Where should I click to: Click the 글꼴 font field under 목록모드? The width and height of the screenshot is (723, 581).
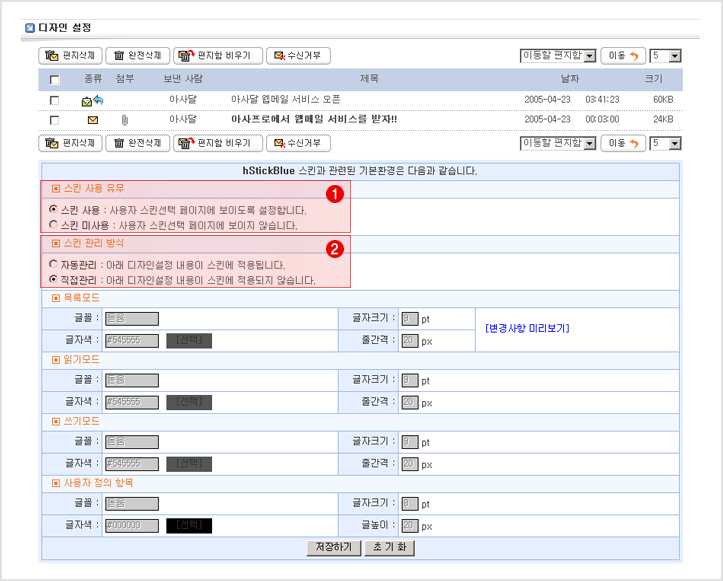point(132,319)
